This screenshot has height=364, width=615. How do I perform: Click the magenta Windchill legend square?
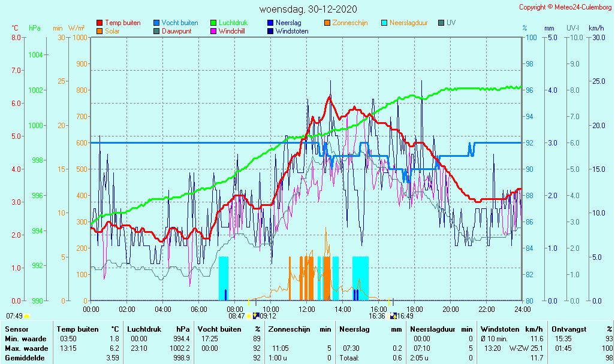(x=213, y=31)
